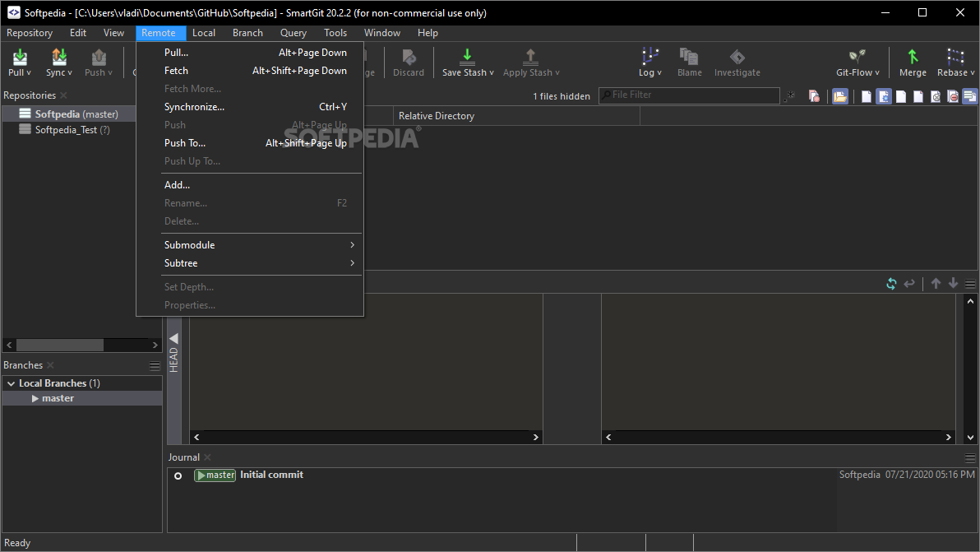Click the Blame toolbar icon

[x=689, y=57]
